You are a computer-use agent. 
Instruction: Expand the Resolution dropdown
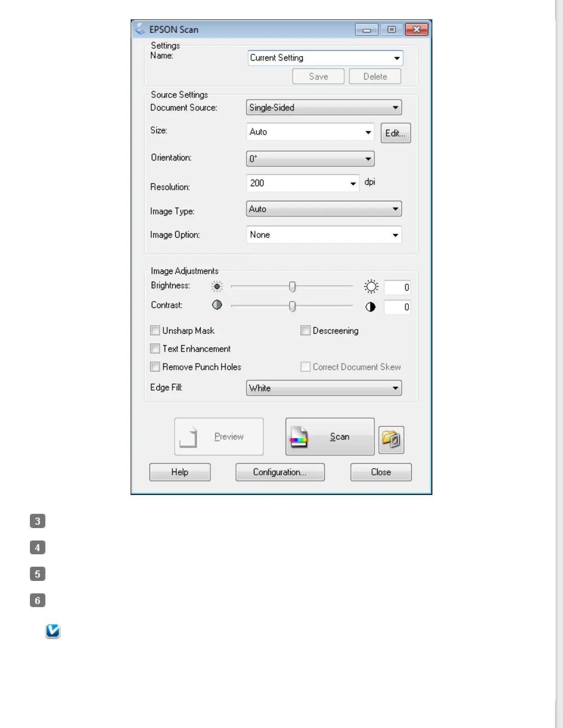303,183
